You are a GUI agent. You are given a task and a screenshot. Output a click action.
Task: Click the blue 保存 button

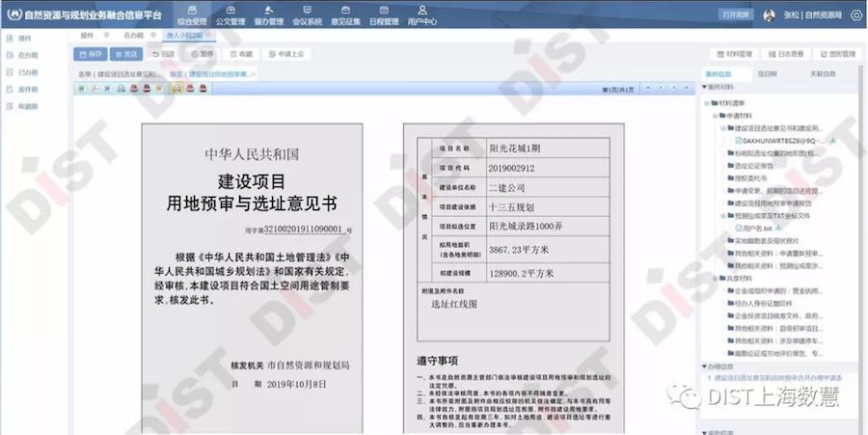pos(91,54)
